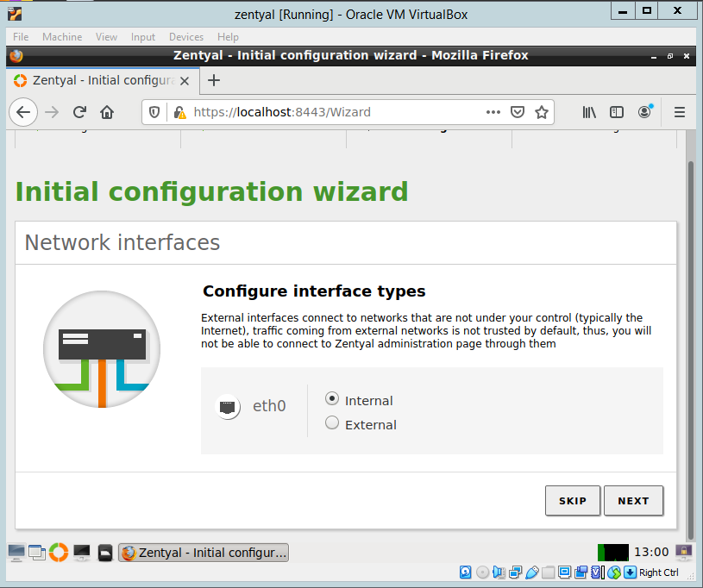Click Right Ctrl host key label
Image resolution: width=703 pixels, height=588 pixels.
pyautogui.click(x=659, y=572)
